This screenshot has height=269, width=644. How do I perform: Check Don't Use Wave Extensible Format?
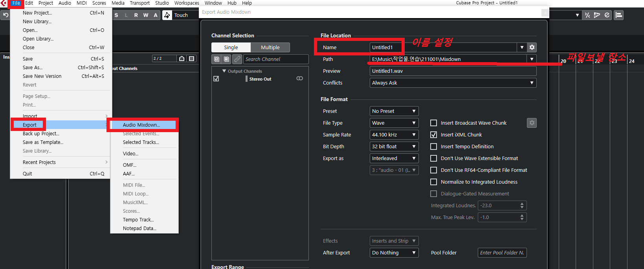tap(434, 158)
